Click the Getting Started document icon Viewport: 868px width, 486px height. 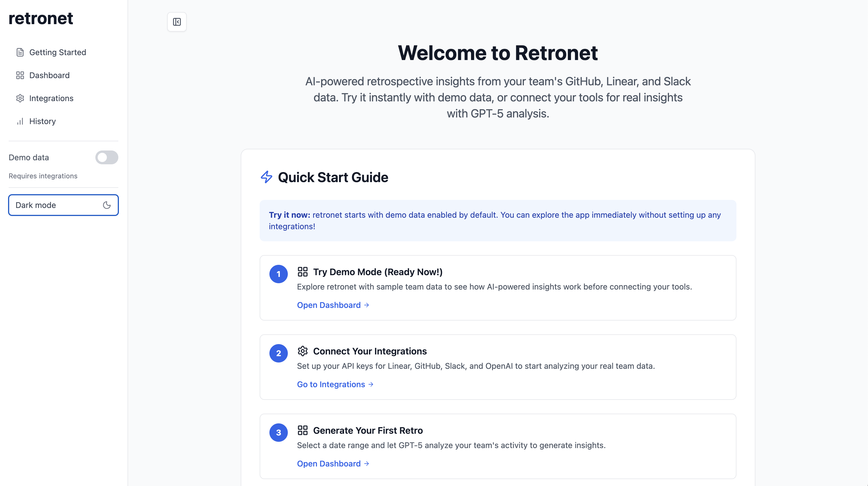click(20, 52)
